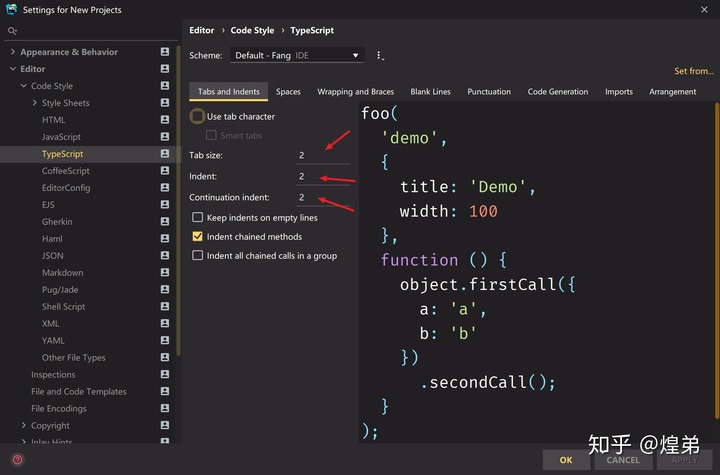Click the profile icon beside File Encodings

[165, 408]
